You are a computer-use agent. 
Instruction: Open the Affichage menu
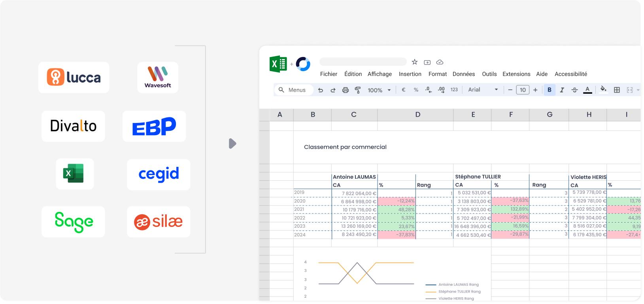pos(380,74)
